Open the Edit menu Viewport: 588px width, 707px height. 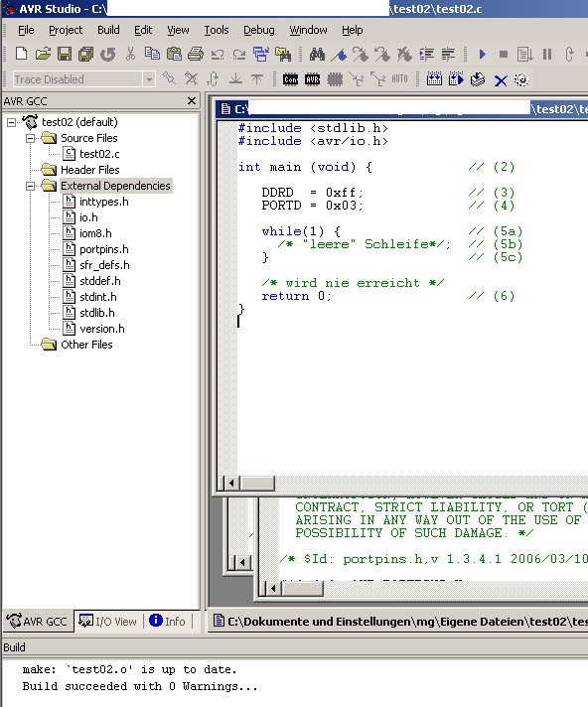pos(143,30)
